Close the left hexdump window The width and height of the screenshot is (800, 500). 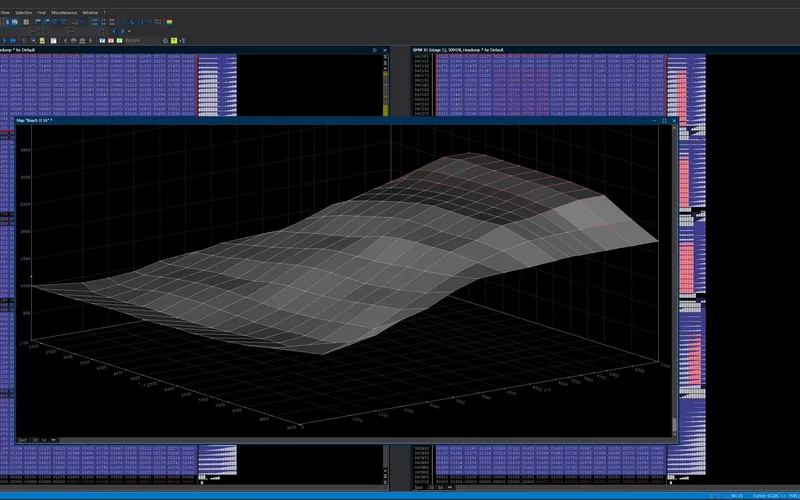(385, 50)
